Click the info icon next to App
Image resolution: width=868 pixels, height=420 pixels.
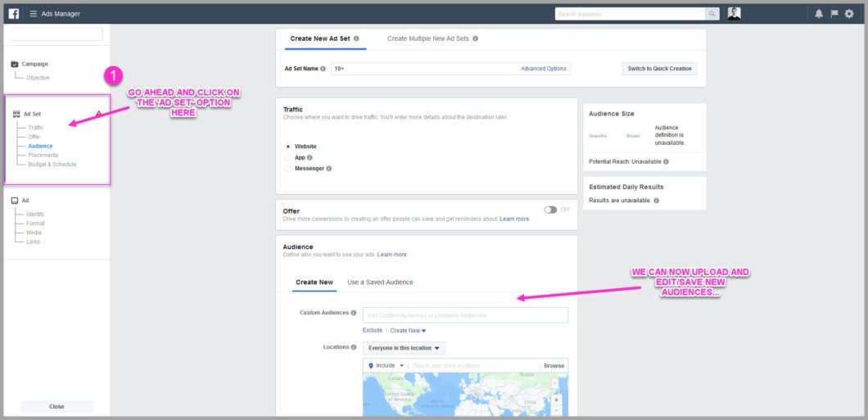pos(310,158)
